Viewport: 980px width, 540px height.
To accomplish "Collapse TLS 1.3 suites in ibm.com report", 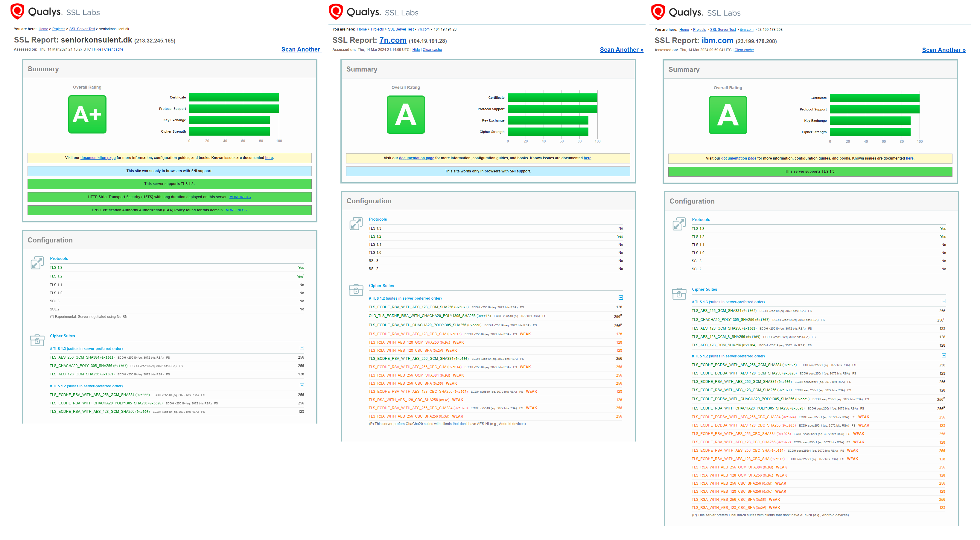I will tap(944, 301).
